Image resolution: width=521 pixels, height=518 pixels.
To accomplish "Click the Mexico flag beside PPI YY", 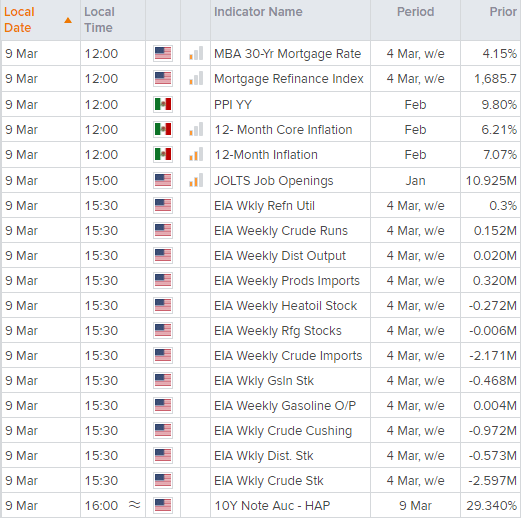I will (x=163, y=104).
